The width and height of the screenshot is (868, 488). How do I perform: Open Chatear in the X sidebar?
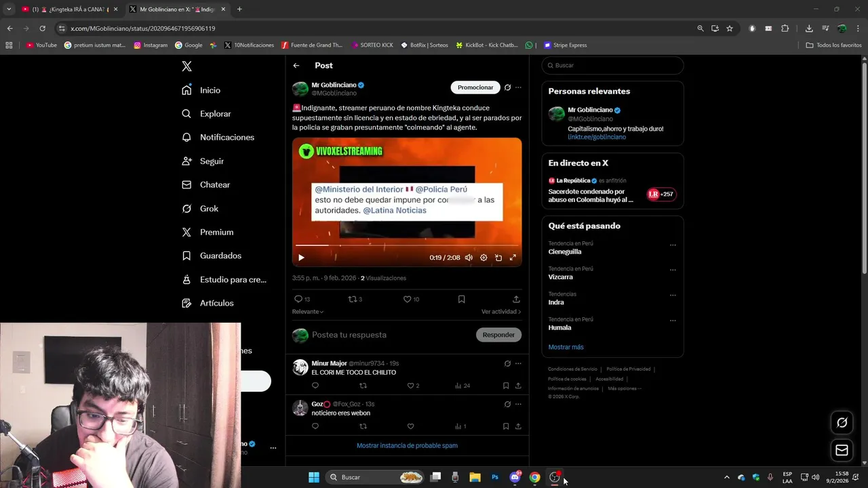[x=205, y=184]
